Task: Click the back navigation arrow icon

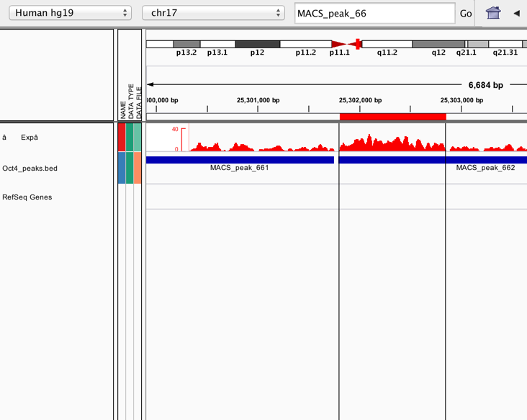Action: (x=517, y=13)
